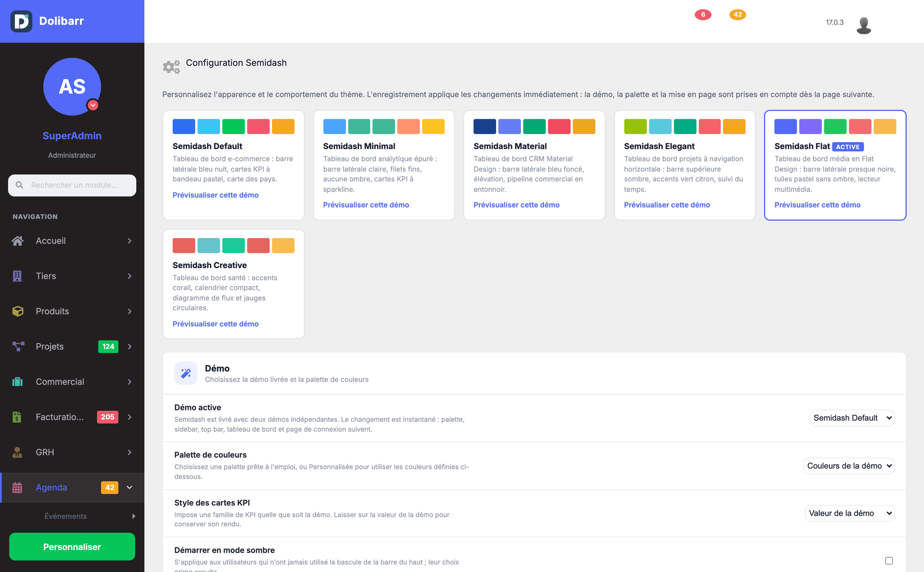
Task: Expand the Tiers chevron
Action: pos(130,276)
